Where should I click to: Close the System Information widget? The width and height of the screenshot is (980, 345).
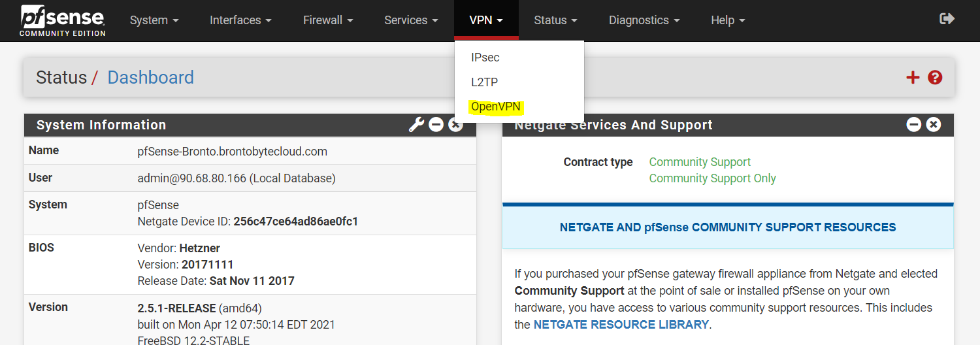(x=456, y=124)
